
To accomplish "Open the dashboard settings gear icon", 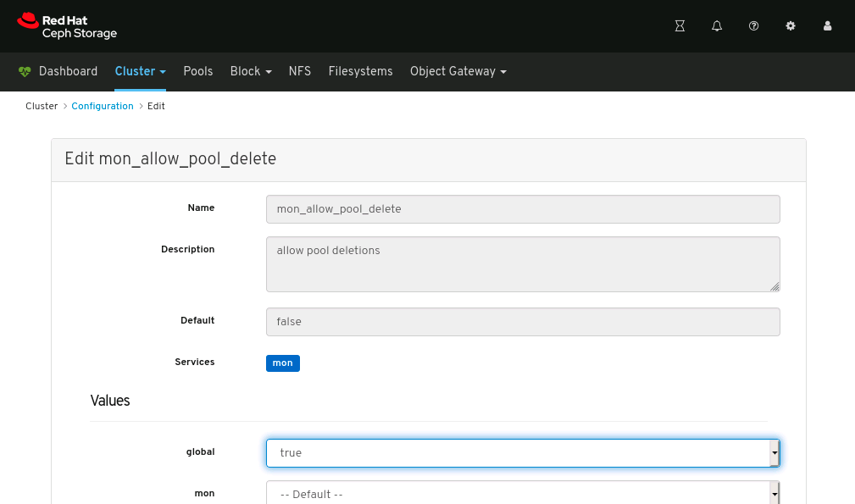I will [x=790, y=25].
